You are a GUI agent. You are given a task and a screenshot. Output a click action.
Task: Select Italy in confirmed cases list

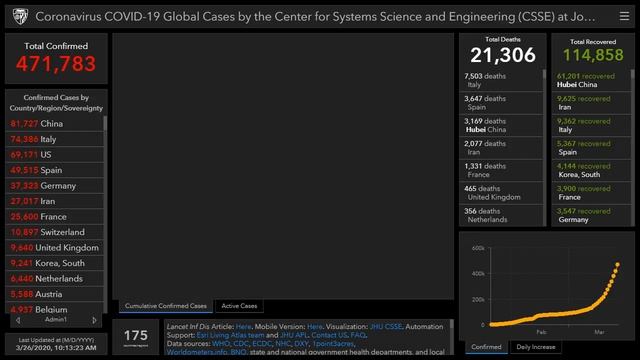[55, 139]
